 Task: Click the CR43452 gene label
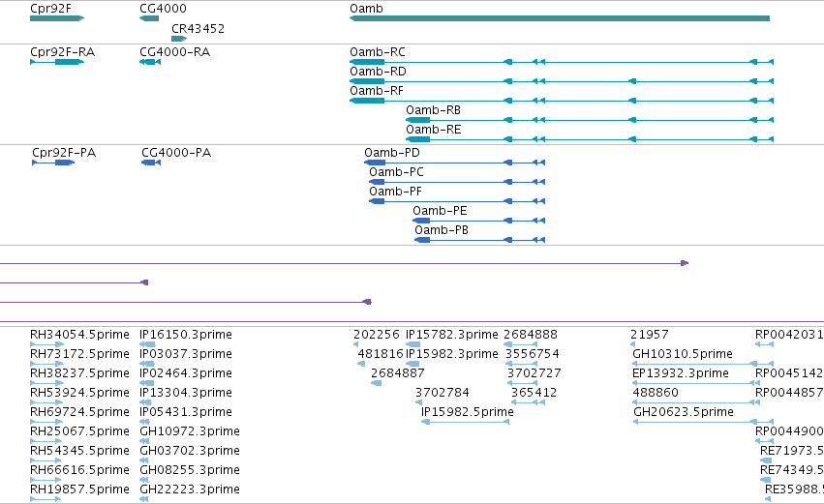click(x=198, y=28)
